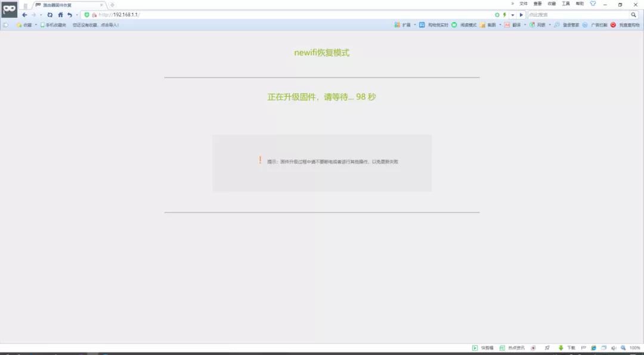Click the "newifi恢复模式" heading text

pos(322,53)
